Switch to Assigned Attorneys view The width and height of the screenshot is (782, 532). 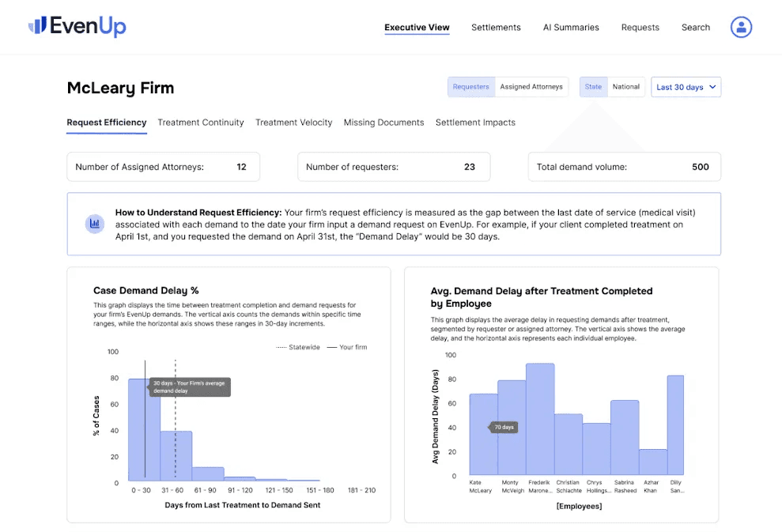click(531, 87)
